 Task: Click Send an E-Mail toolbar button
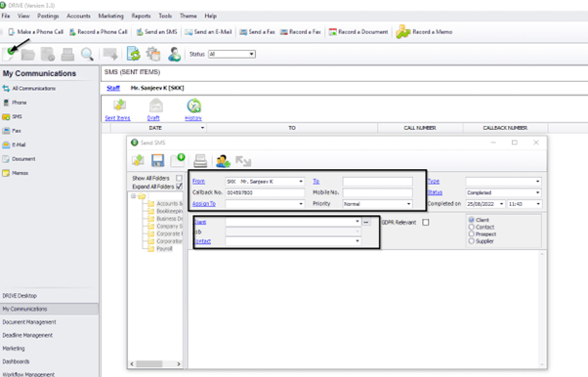click(x=208, y=32)
